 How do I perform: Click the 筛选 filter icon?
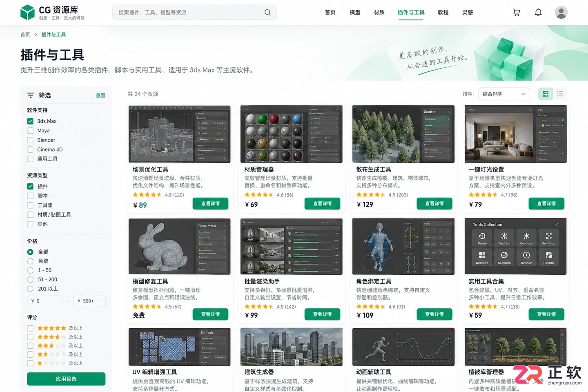(31, 95)
